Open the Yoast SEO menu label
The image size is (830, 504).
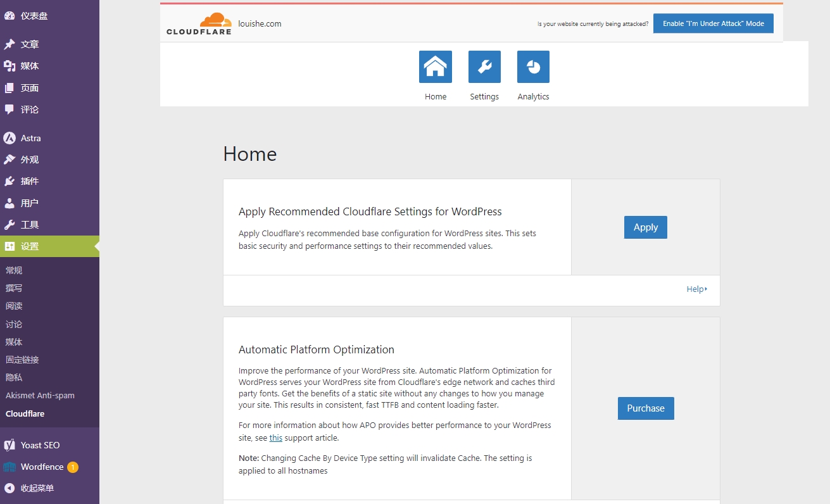[41, 445]
